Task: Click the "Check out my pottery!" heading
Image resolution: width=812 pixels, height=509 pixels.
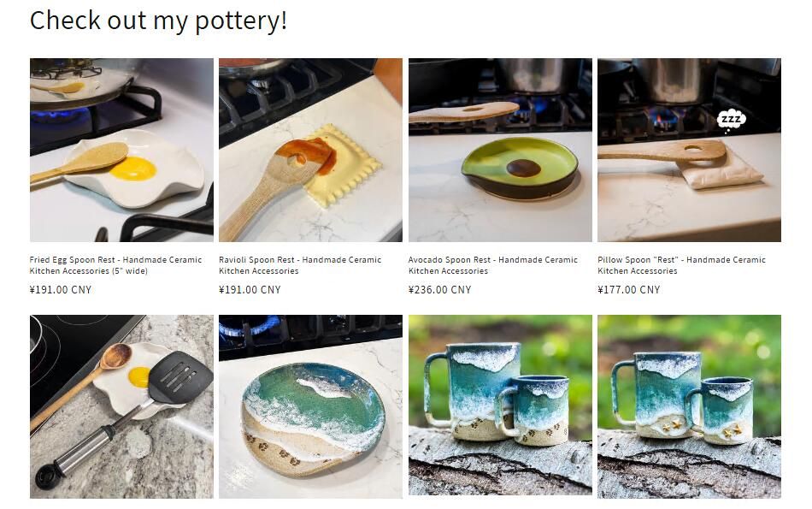Action: (x=158, y=21)
